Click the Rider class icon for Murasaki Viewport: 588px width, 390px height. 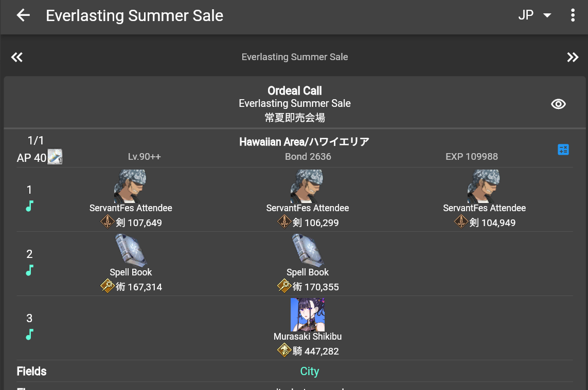point(284,350)
